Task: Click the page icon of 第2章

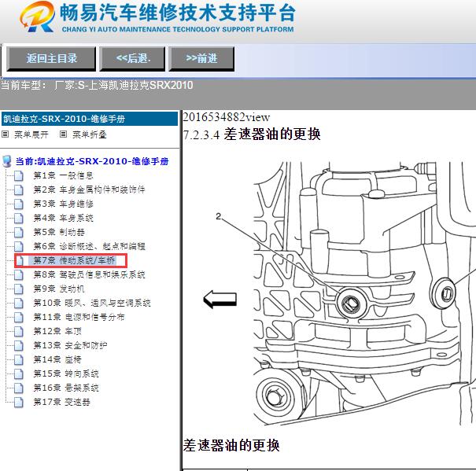Action: pyautogui.click(x=19, y=190)
